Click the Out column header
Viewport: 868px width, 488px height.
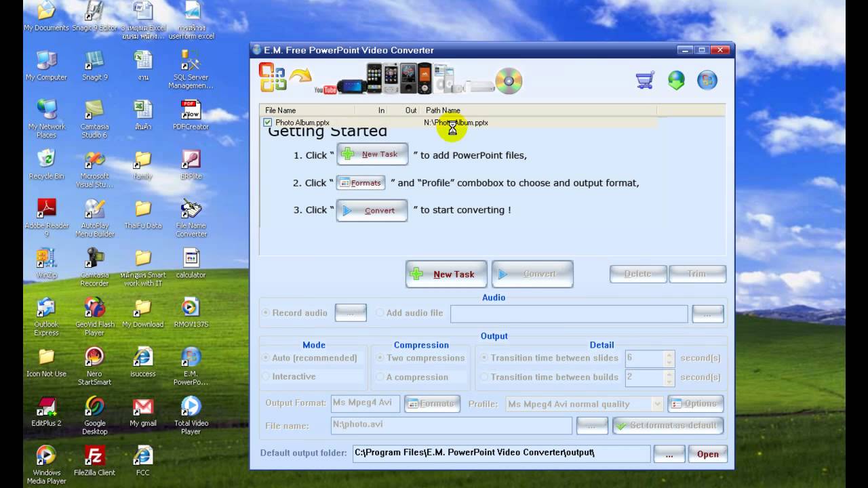coord(405,110)
